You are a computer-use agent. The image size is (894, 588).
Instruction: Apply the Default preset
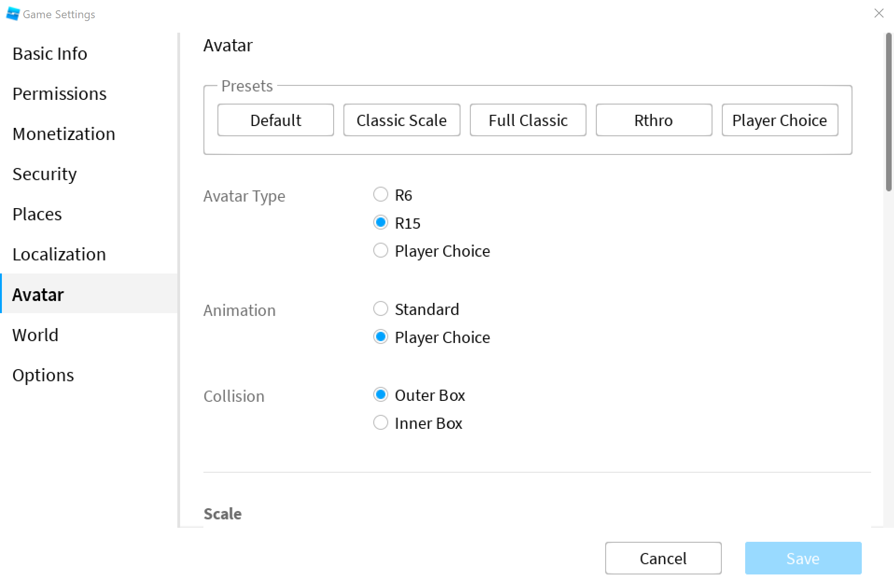pyautogui.click(x=275, y=120)
